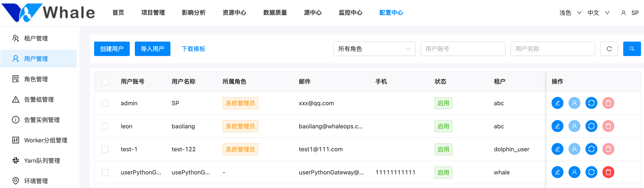The height and width of the screenshot is (188, 644).
Task: Click 系统管理员 tag in admin row
Action: 240,103
